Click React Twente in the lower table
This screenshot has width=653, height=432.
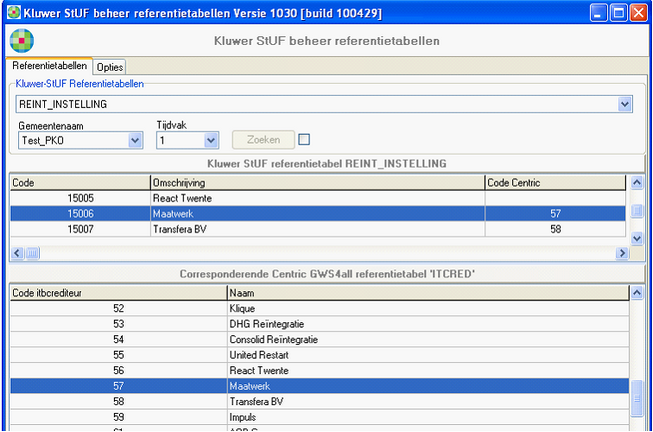click(259, 371)
